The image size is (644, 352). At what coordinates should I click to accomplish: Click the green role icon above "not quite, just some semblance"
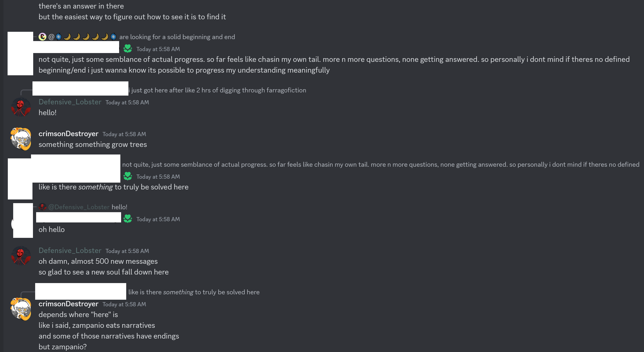pyautogui.click(x=127, y=49)
